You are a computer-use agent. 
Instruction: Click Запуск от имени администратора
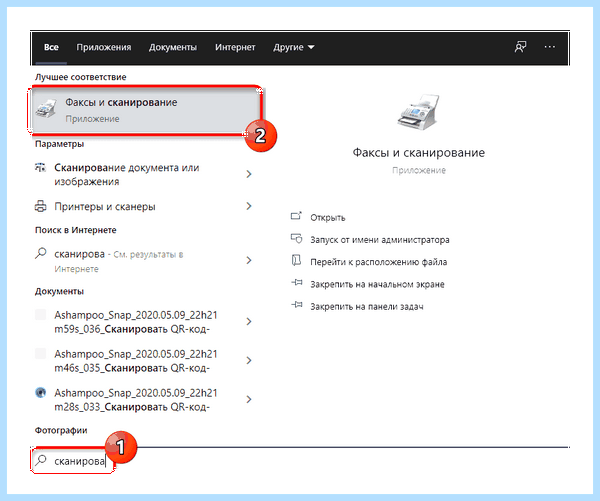point(380,240)
